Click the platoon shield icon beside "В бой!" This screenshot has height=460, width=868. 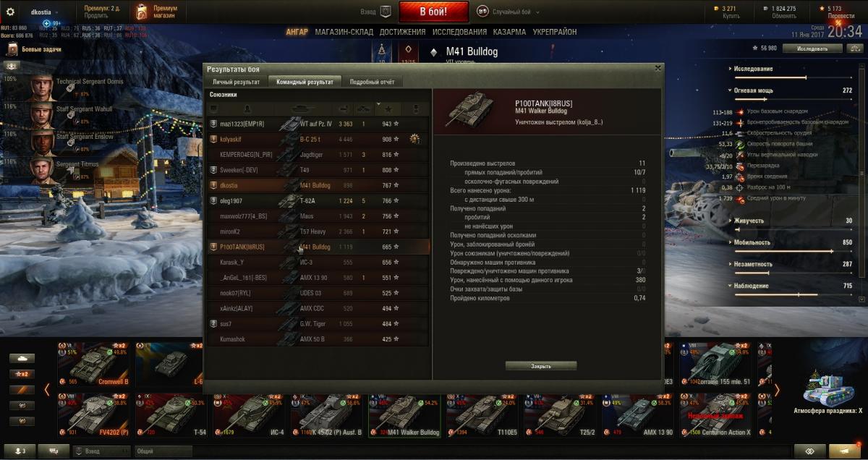click(386, 12)
